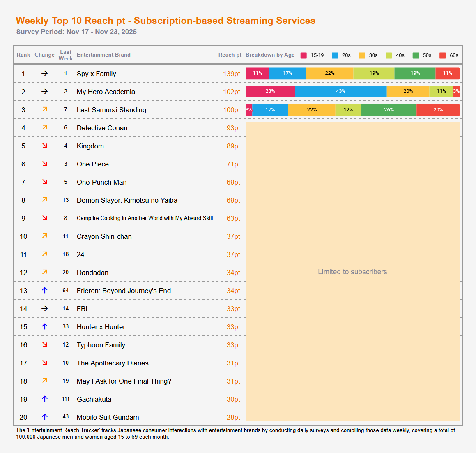Click the falling arrow for Campfire Cooking
476x453 pixels.
coord(45,218)
